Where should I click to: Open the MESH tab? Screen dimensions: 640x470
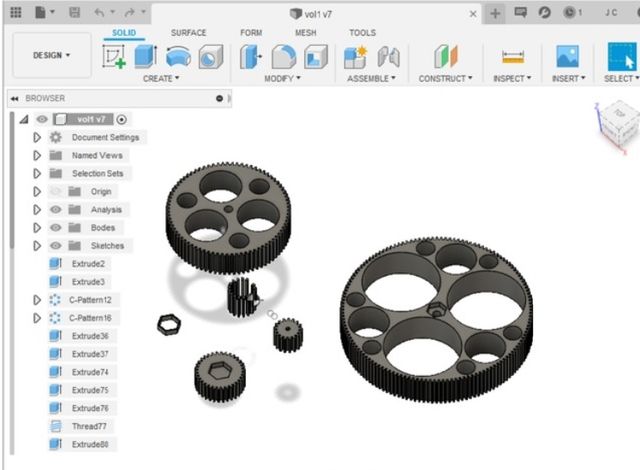click(x=305, y=33)
